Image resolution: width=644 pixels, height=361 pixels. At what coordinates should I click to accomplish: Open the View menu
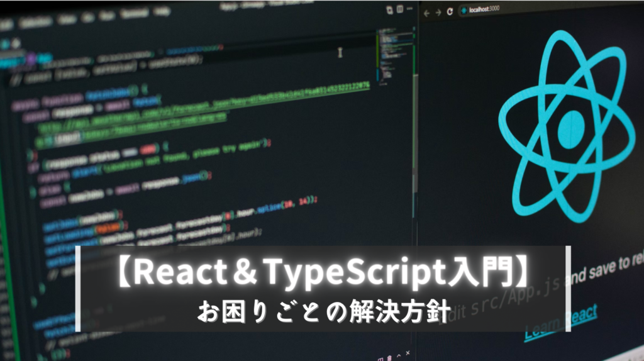pos(67,18)
